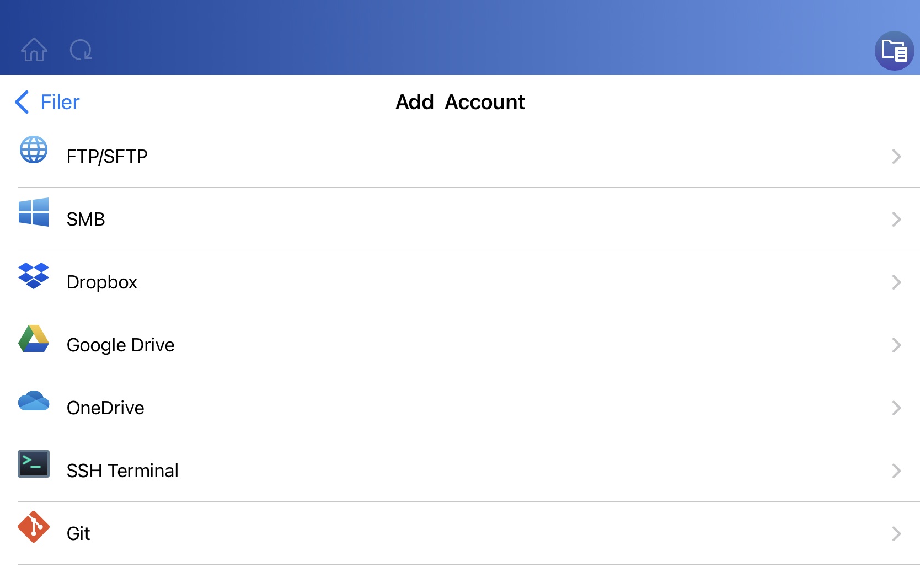Open the file manager icon top right

tap(895, 52)
